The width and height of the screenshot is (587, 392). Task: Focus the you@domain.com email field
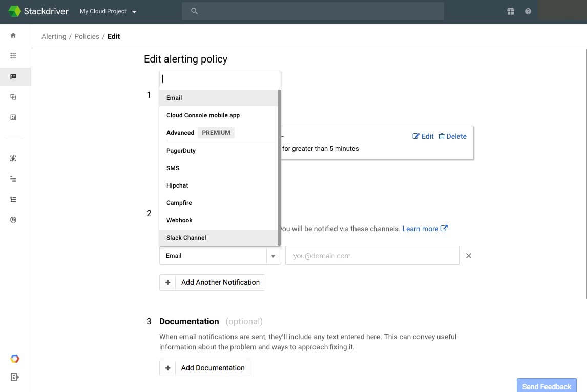[x=372, y=256]
